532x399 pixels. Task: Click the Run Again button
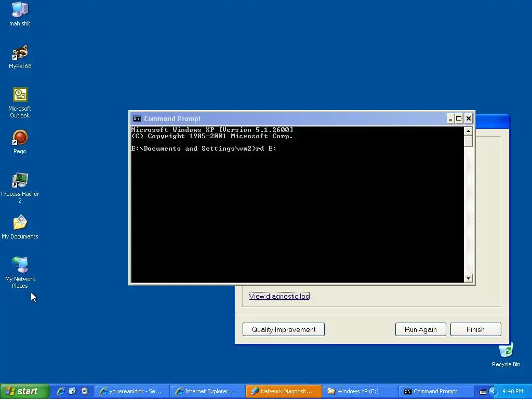click(x=421, y=329)
